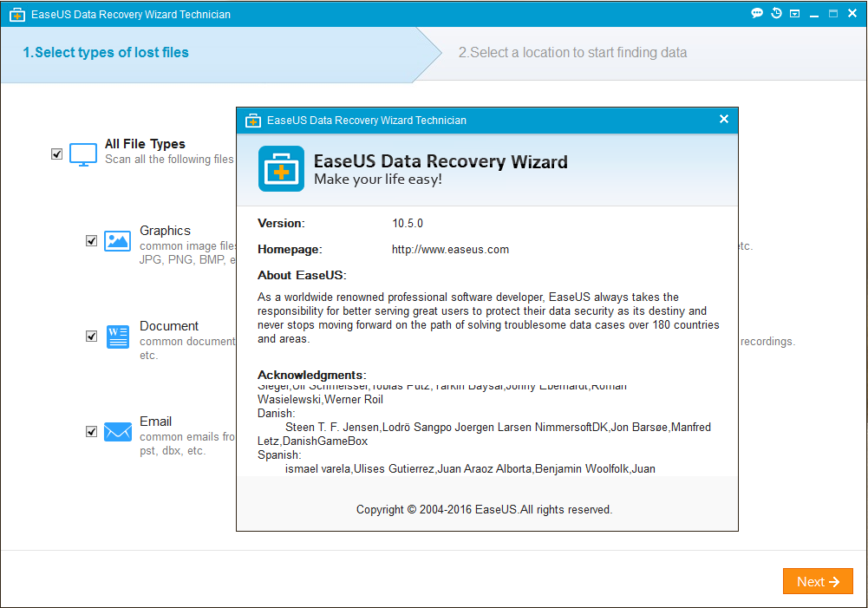Minimize the EaseUS main window
Image resolution: width=868 pixels, height=608 pixels.
[x=813, y=15]
